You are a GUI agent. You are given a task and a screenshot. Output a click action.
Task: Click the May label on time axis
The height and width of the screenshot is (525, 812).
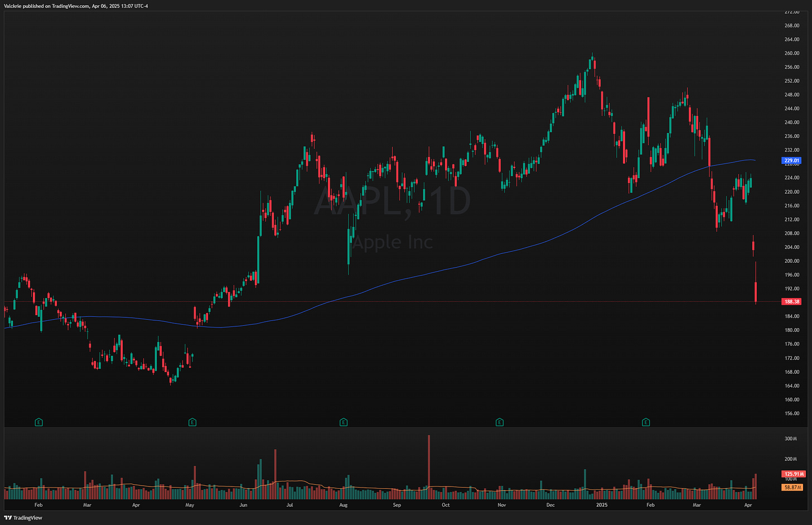[x=190, y=505]
